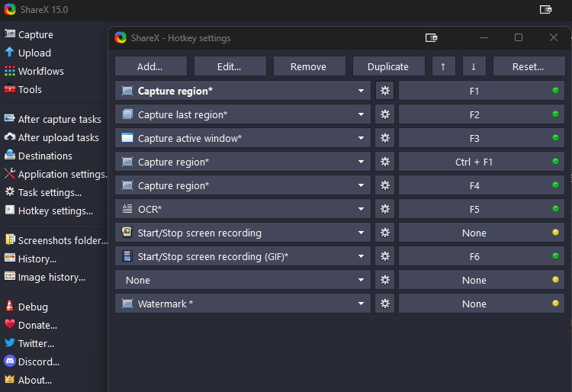Change the F4 hotkey assignment

(x=481, y=185)
